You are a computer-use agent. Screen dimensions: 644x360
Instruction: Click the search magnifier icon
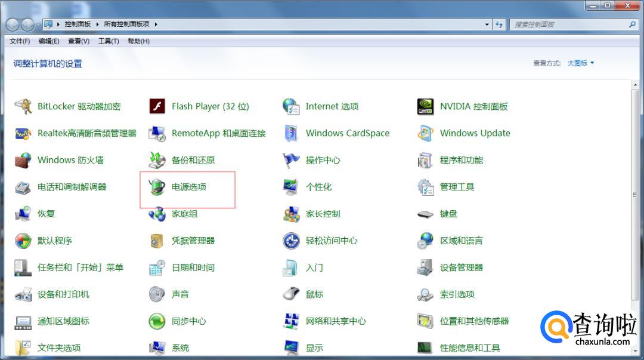pos(632,24)
